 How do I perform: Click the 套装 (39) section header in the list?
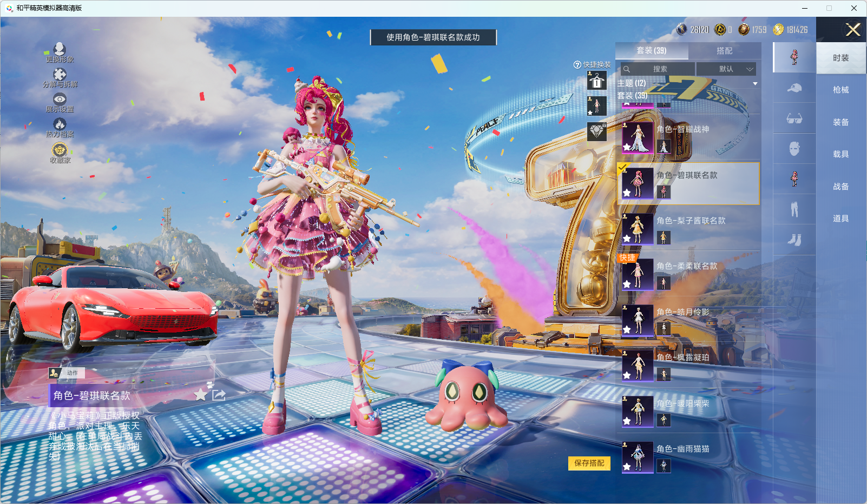pyautogui.click(x=632, y=96)
